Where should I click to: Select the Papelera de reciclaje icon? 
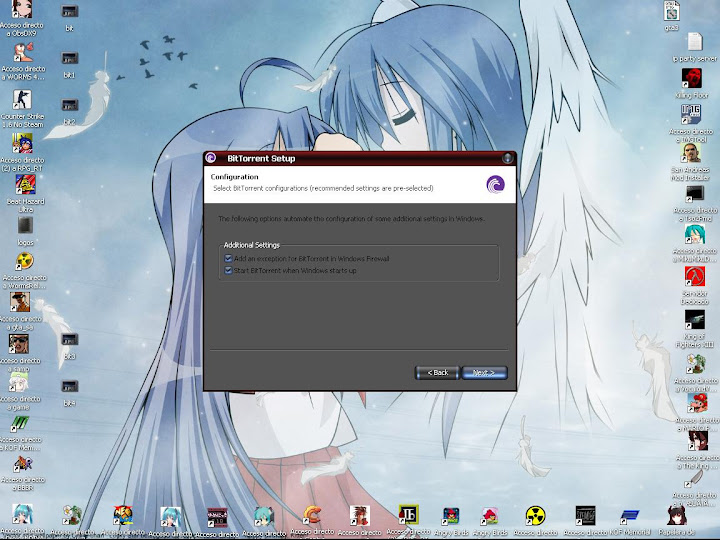point(676,516)
